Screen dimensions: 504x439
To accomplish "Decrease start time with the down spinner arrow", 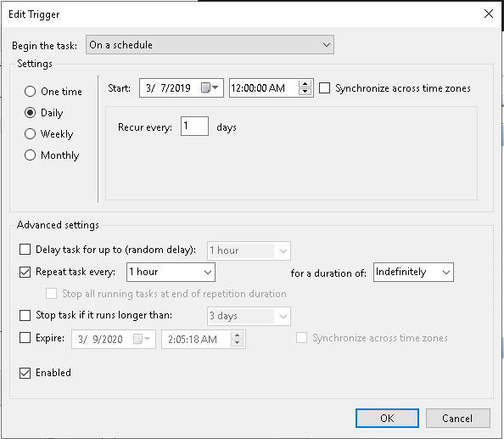I will [x=305, y=92].
